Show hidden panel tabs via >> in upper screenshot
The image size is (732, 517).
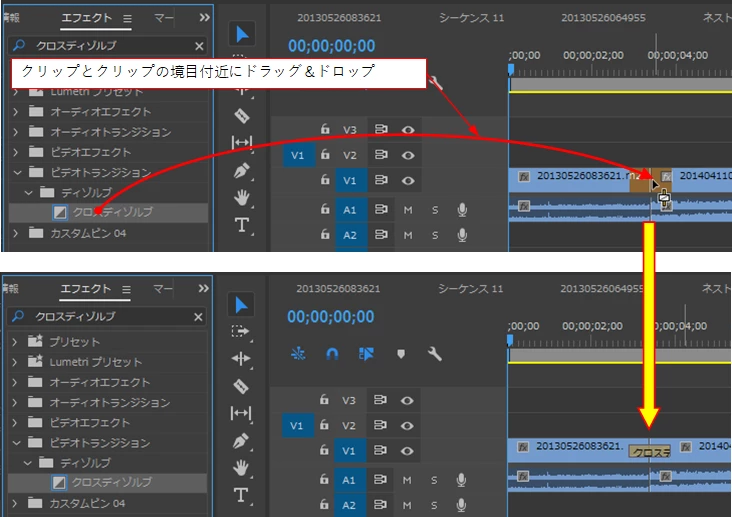coord(204,18)
